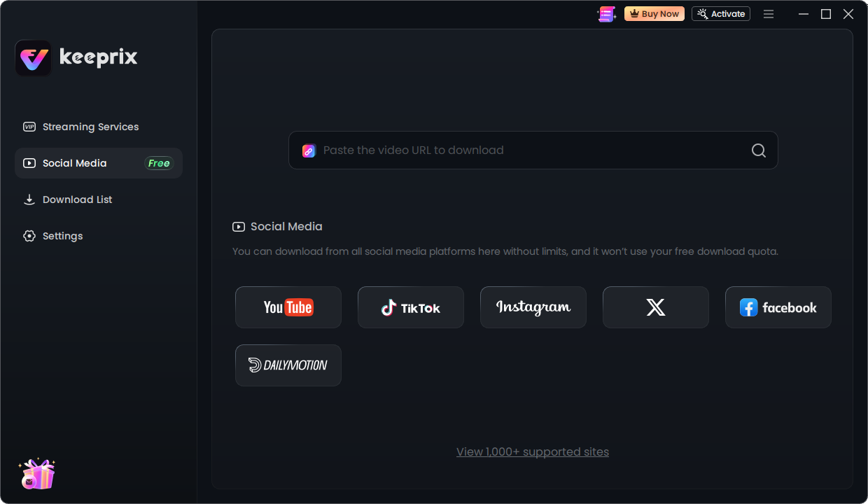
Task: Go to Settings in sidebar
Action: [98, 236]
